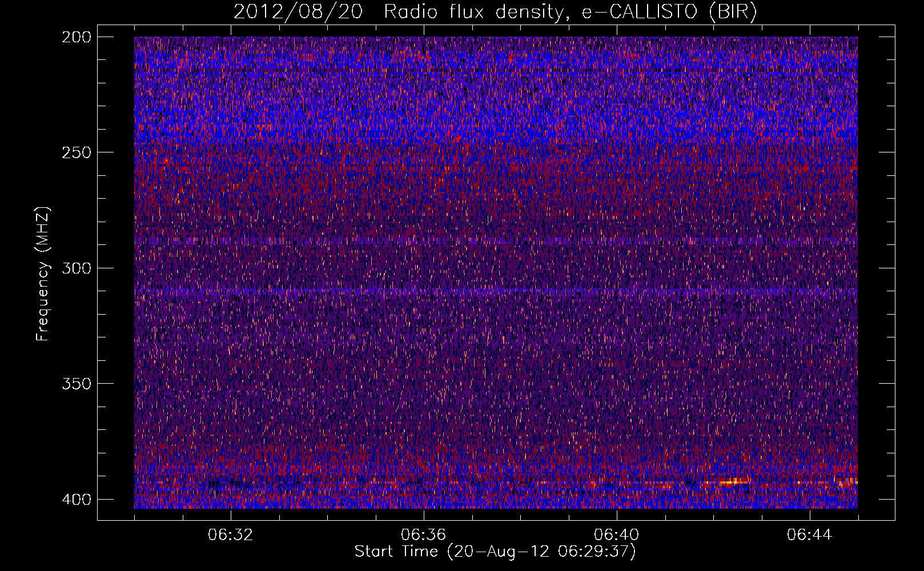Click the 06:36 time tick label

[x=423, y=535]
